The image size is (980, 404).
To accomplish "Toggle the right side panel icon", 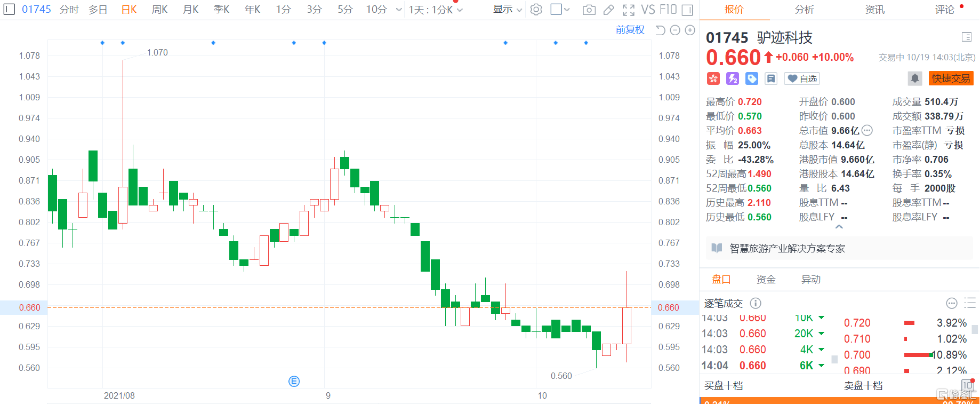I will (687, 10).
